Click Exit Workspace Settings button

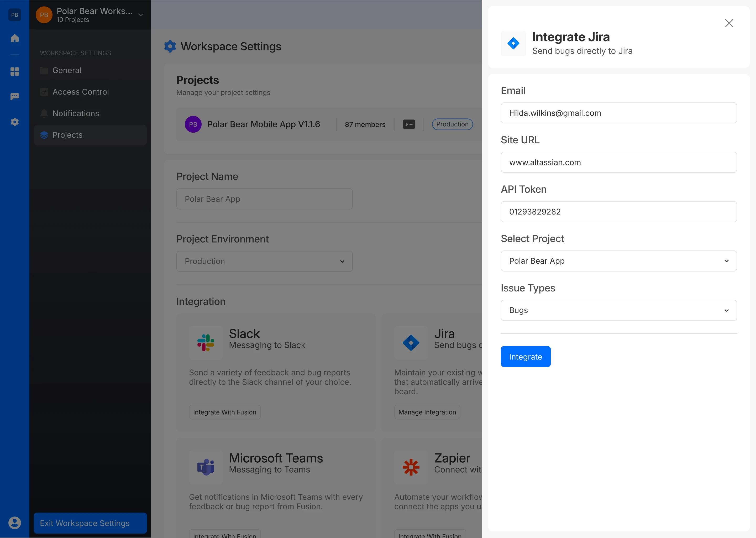90,523
